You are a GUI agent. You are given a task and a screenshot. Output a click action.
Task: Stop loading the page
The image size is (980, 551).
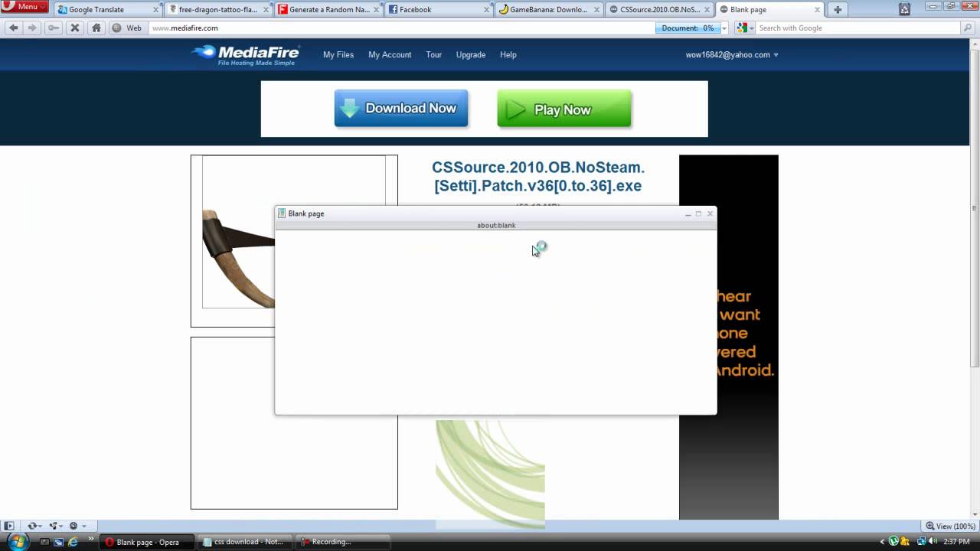[74, 28]
